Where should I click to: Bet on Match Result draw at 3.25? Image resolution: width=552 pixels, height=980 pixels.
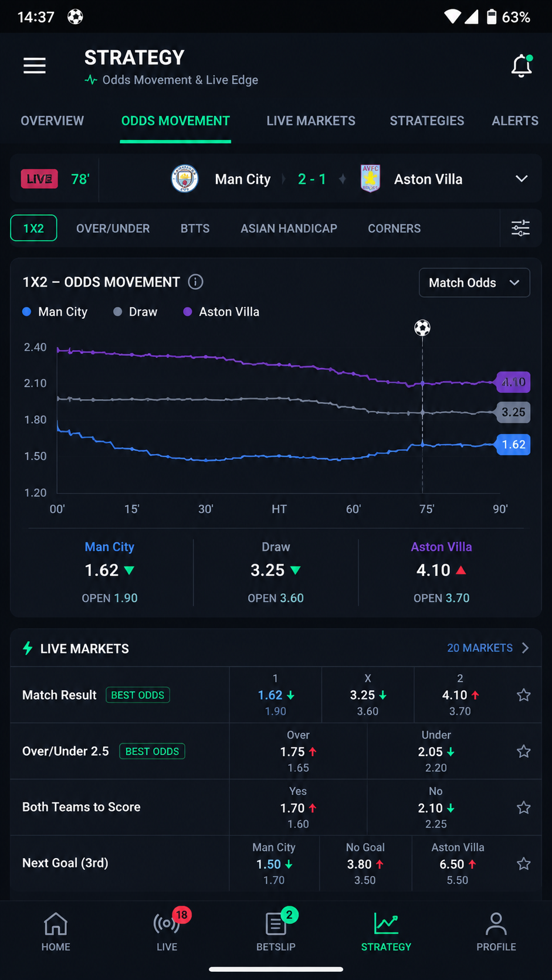coord(368,695)
